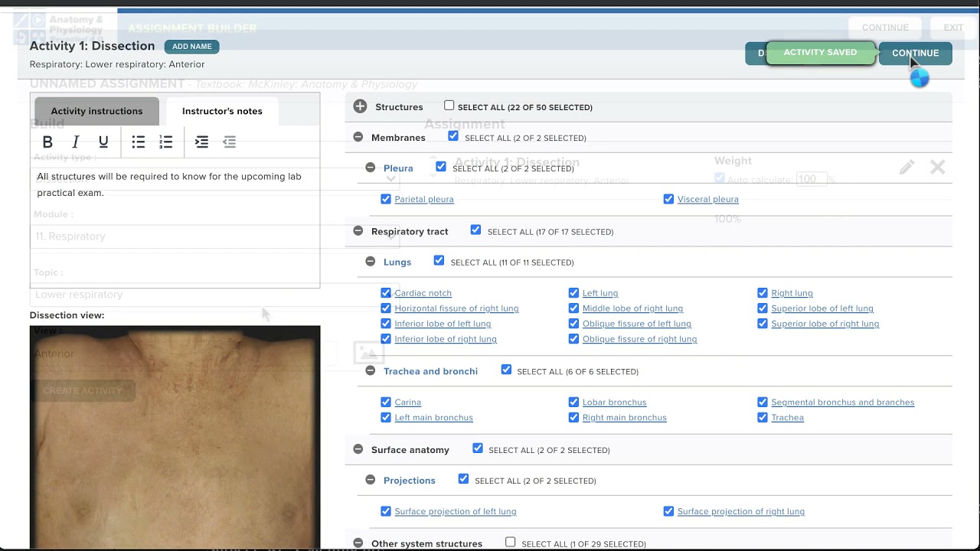Uncheck the Parietal pleura checkbox
Image resolution: width=980 pixels, height=551 pixels.
click(386, 199)
